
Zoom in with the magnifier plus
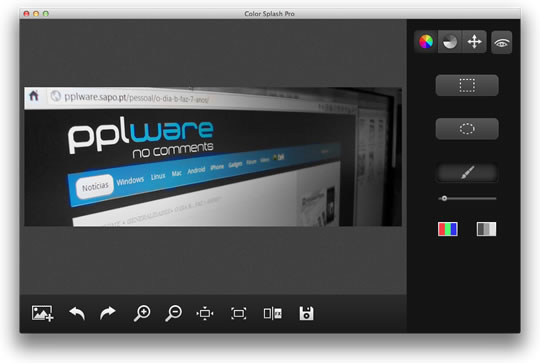tap(142, 313)
